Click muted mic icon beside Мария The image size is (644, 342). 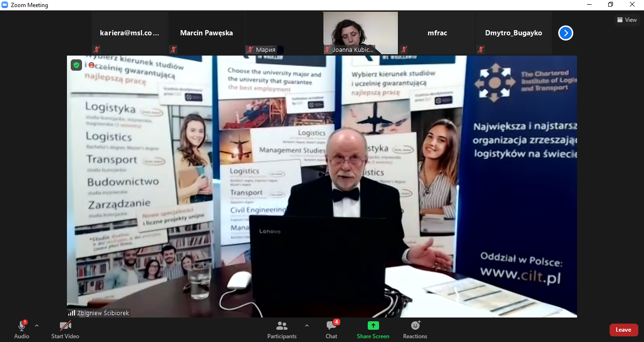(x=250, y=49)
